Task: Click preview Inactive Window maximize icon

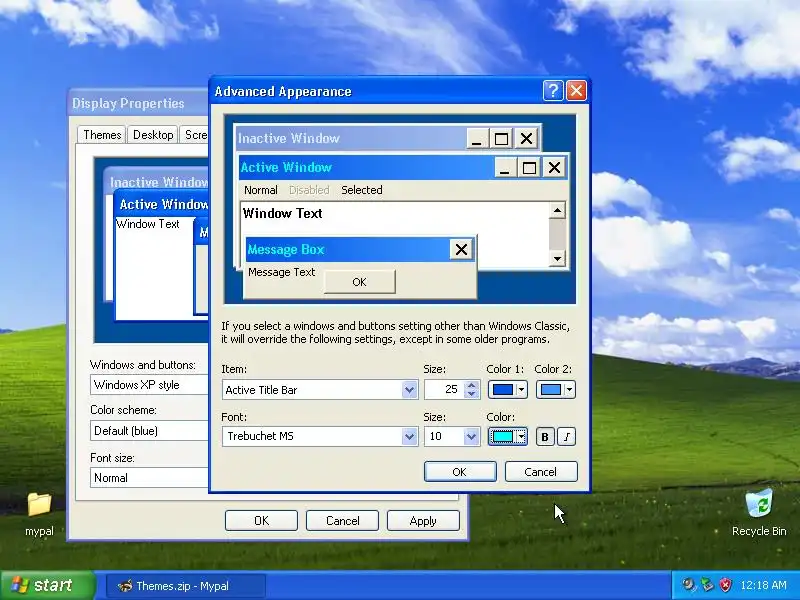Action: click(x=501, y=138)
